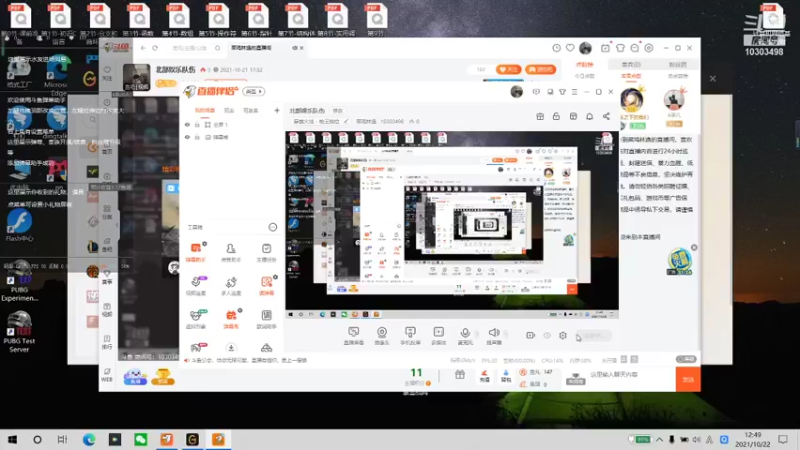Toggle visibility eye of the second source layer

pyautogui.click(x=187, y=137)
